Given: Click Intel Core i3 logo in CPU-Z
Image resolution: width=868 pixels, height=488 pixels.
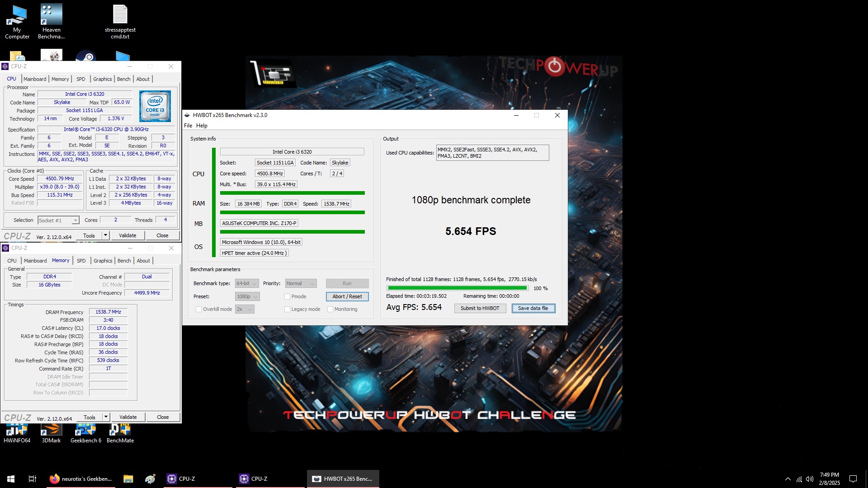Looking at the screenshot, I should pyautogui.click(x=155, y=106).
